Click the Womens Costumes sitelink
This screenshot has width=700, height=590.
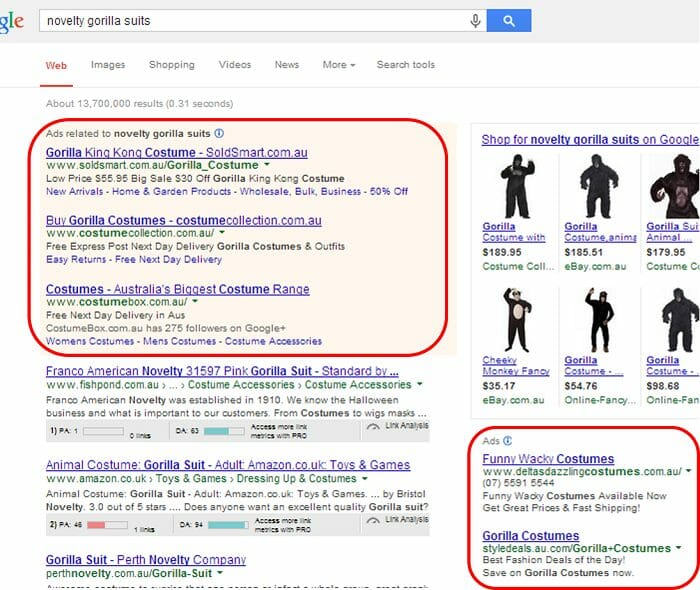coord(90,341)
